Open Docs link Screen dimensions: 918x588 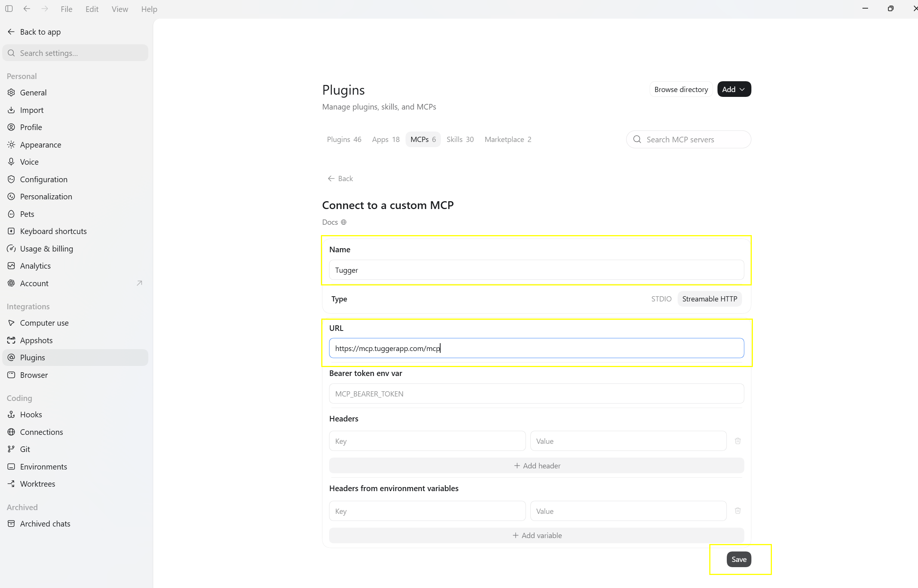pos(334,222)
